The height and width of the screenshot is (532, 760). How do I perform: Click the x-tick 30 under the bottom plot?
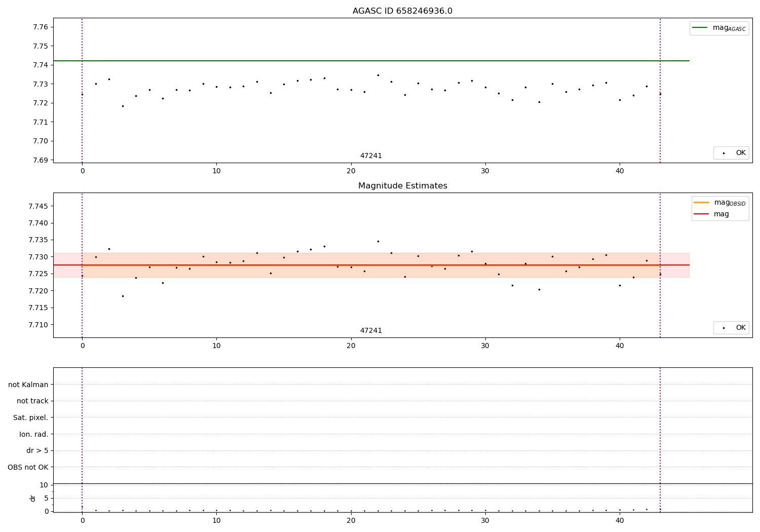click(485, 521)
